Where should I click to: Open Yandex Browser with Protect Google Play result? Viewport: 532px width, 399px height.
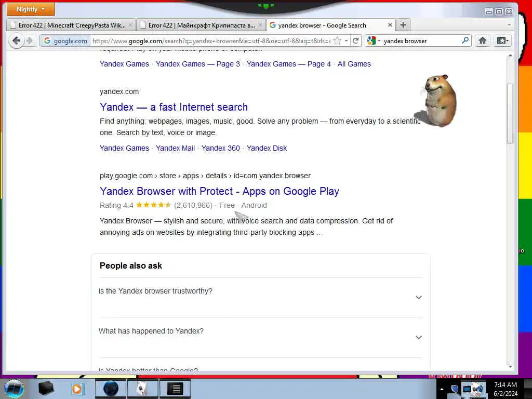tap(220, 191)
